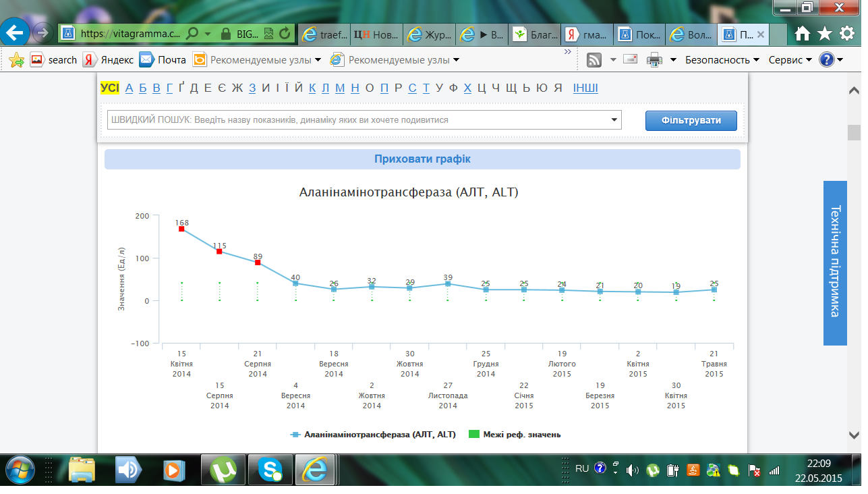Filter indicators by letter К
This screenshot has height=494, width=868.
coord(313,88)
